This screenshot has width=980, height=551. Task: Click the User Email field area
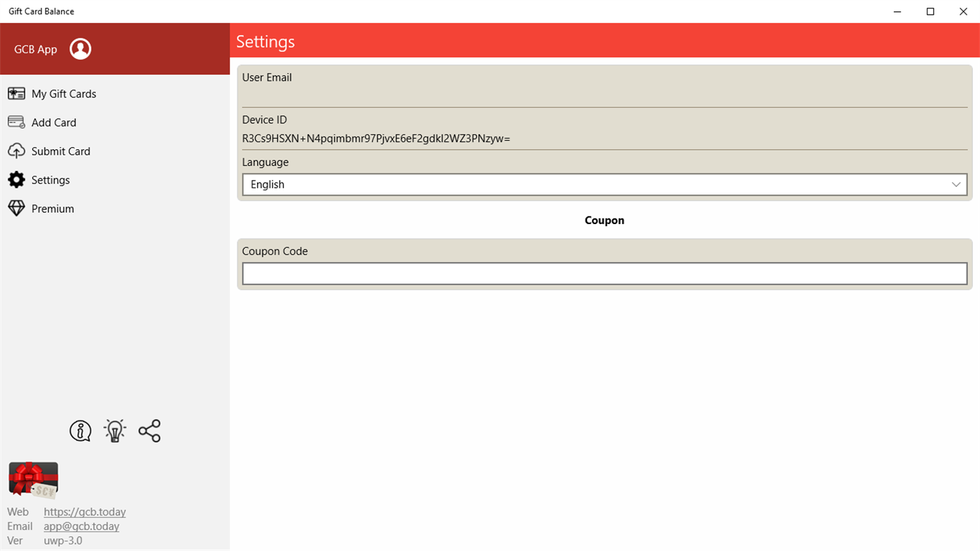tap(605, 91)
